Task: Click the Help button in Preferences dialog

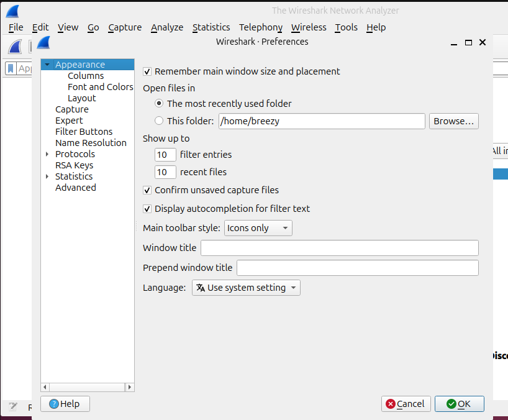Action: 65,404
